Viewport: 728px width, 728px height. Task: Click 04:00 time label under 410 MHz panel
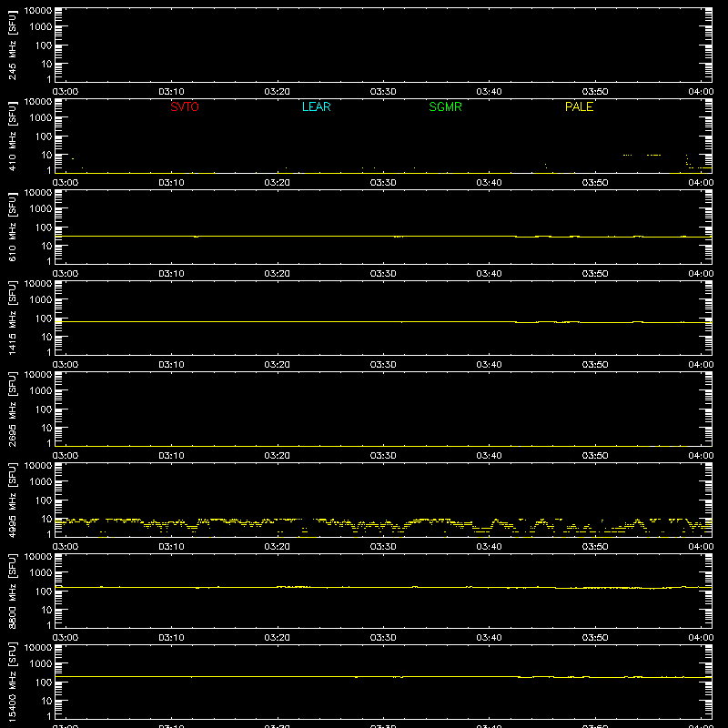pyautogui.click(x=701, y=183)
